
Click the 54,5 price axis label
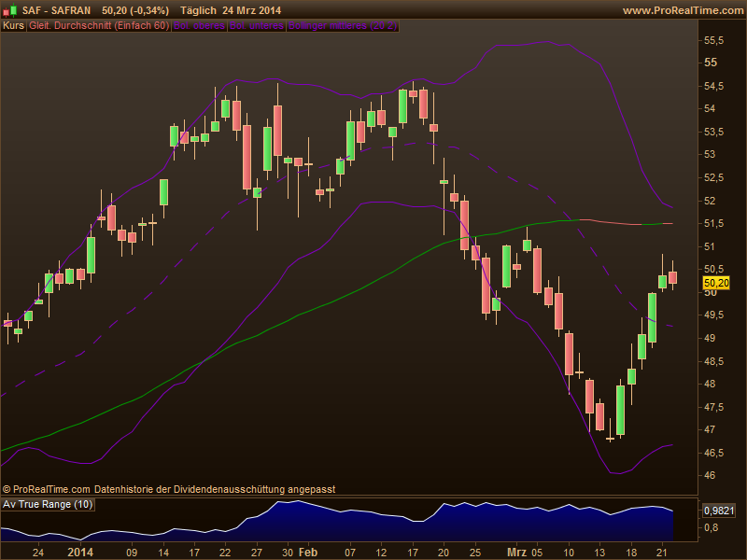[713, 86]
